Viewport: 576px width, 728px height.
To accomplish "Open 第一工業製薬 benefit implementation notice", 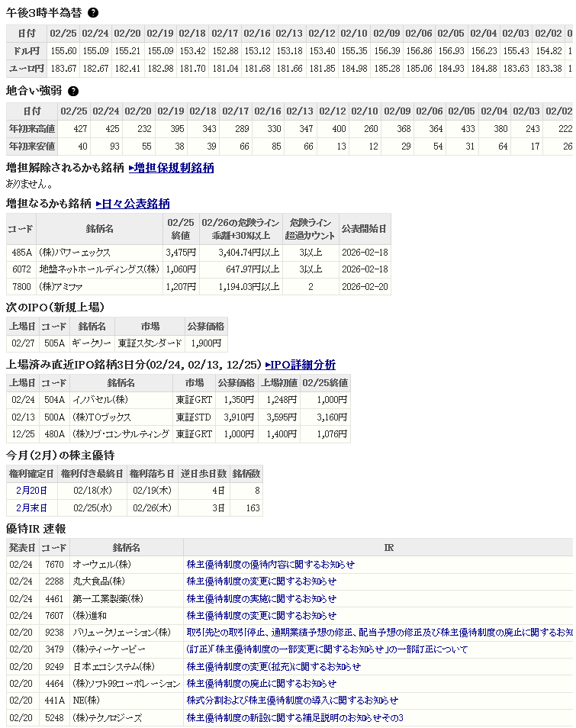I will (261, 598).
